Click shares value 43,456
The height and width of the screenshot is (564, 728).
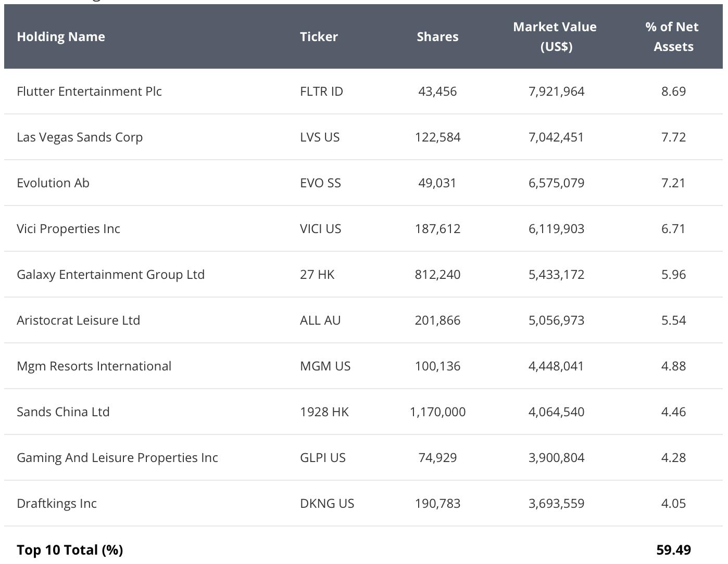tap(437, 91)
